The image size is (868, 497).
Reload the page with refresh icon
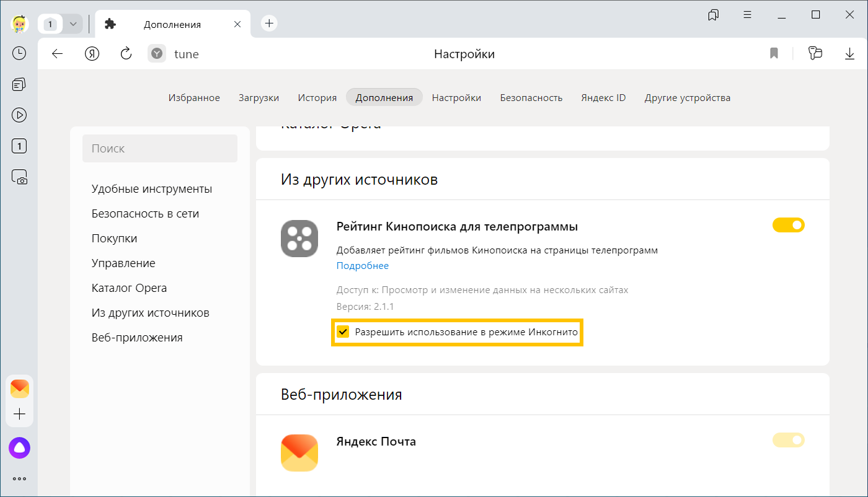[126, 54]
